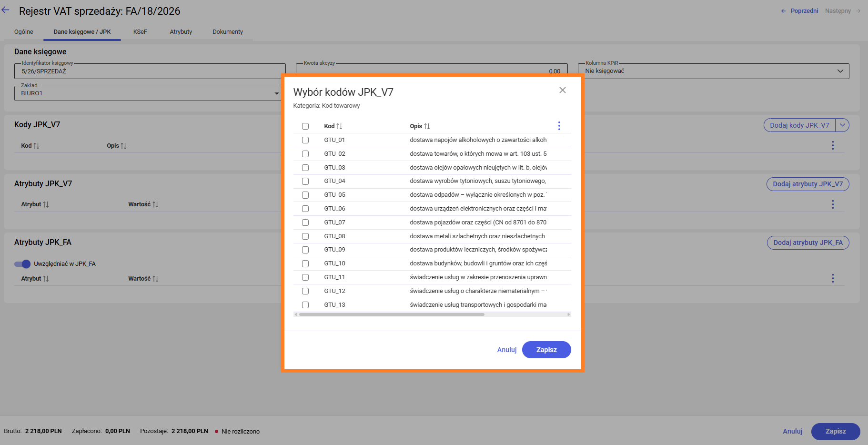Open three-dot menu in Atrybuty JPK_V7 section

tap(832, 204)
